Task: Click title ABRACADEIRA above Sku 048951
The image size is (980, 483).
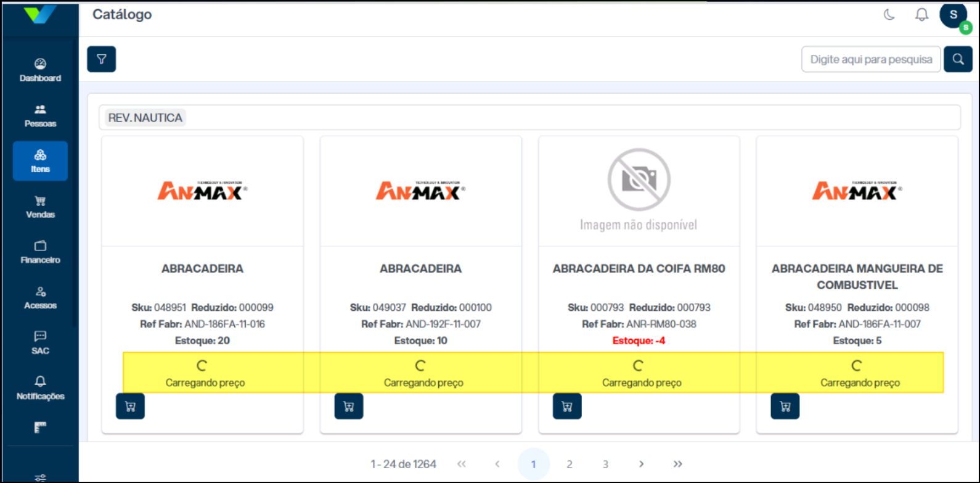Action: pyautogui.click(x=203, y=268)
